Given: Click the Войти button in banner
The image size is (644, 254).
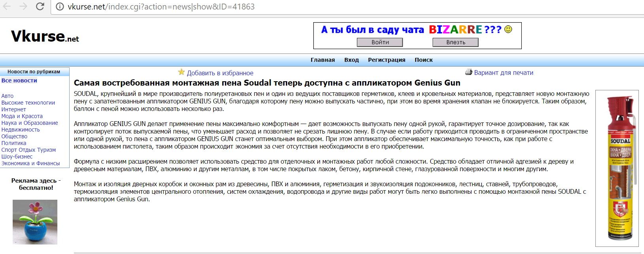Looking at the screenshot, I should (x=380, y=42).
